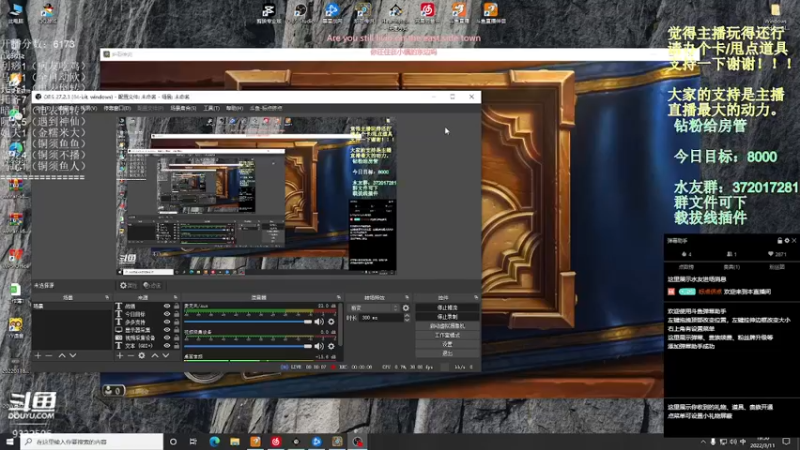Open 视频采集设备 mixer channel gear

click(331, 346)
